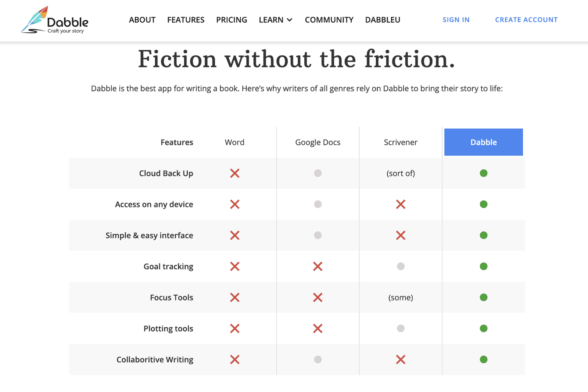The image size is (588, 392).
Task: Click red X for Google Docs Focus Tools
Action: click(x=318, y=298)
